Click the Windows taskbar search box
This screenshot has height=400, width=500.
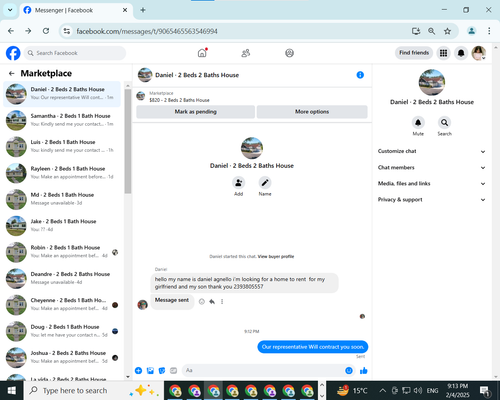(94, 390)
